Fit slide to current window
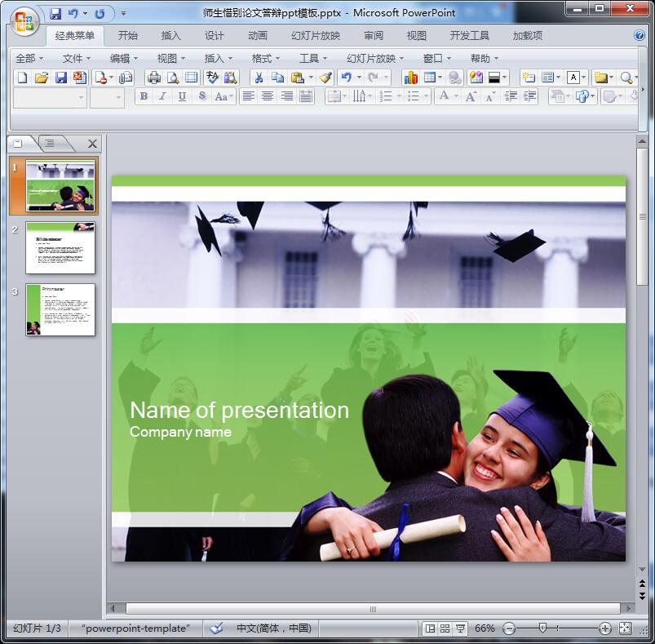This screenshot has width=655, height=644. 626,628
